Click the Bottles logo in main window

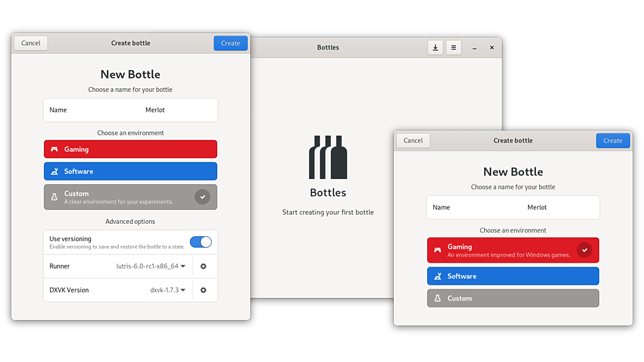point(328,157)
